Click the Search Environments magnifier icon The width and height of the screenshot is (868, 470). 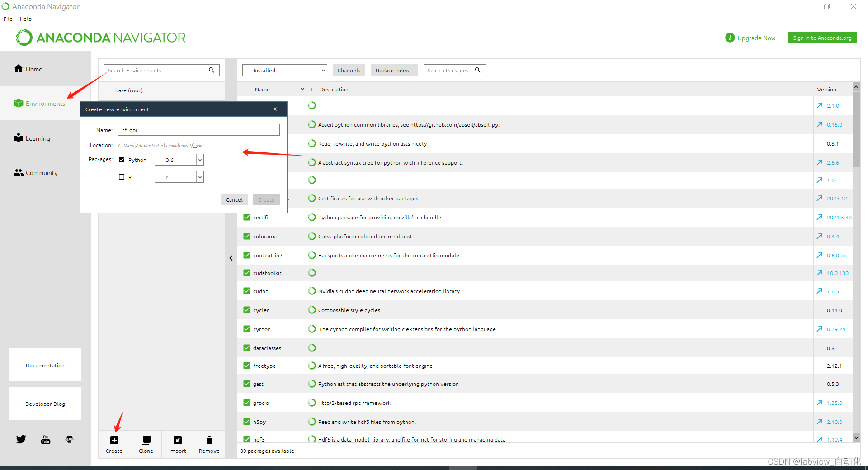coord(211,70)
